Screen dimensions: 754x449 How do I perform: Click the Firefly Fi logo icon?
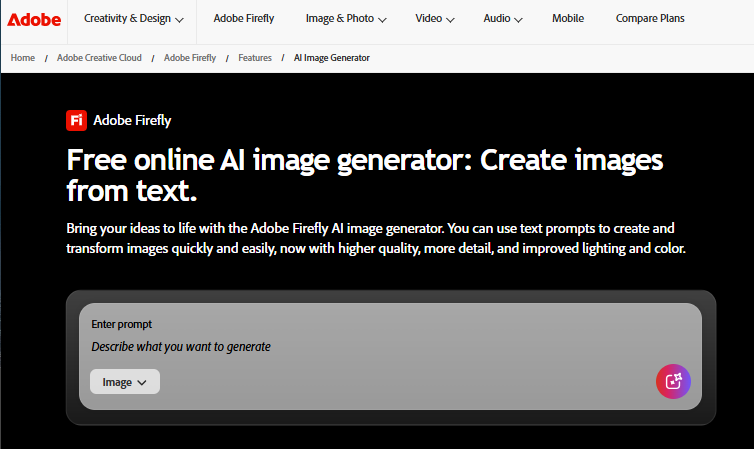[x=76, y=120]
